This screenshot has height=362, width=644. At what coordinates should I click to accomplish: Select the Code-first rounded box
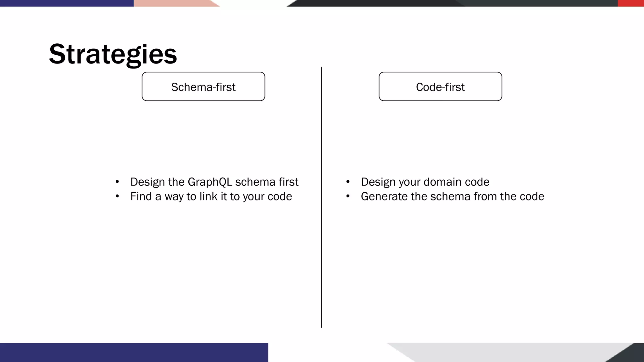440,86
